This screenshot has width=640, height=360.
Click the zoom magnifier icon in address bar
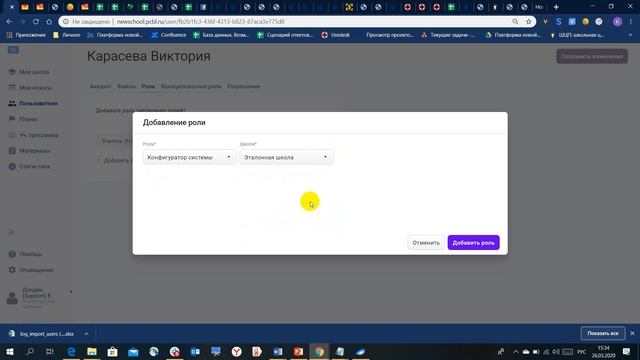[x=515, y=22]
